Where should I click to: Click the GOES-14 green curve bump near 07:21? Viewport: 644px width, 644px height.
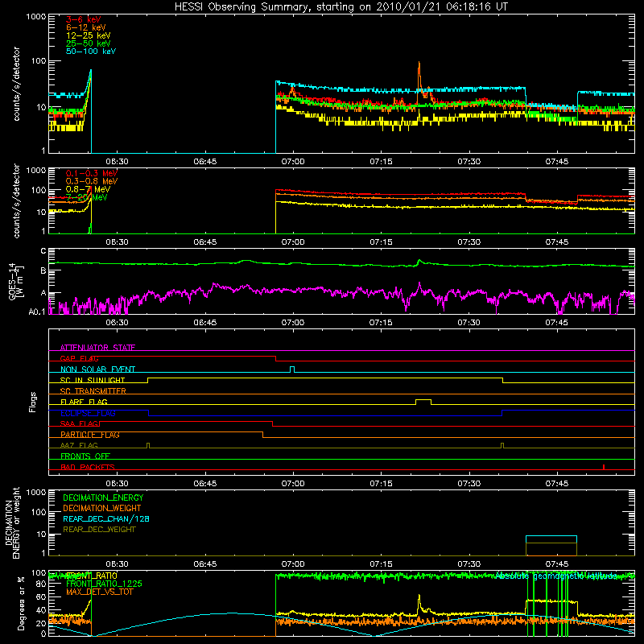coord(419,260)
